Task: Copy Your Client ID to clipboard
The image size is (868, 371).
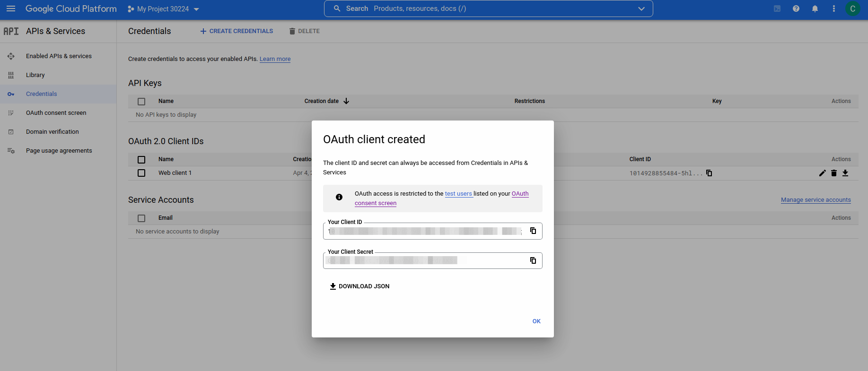Action: 533,231
